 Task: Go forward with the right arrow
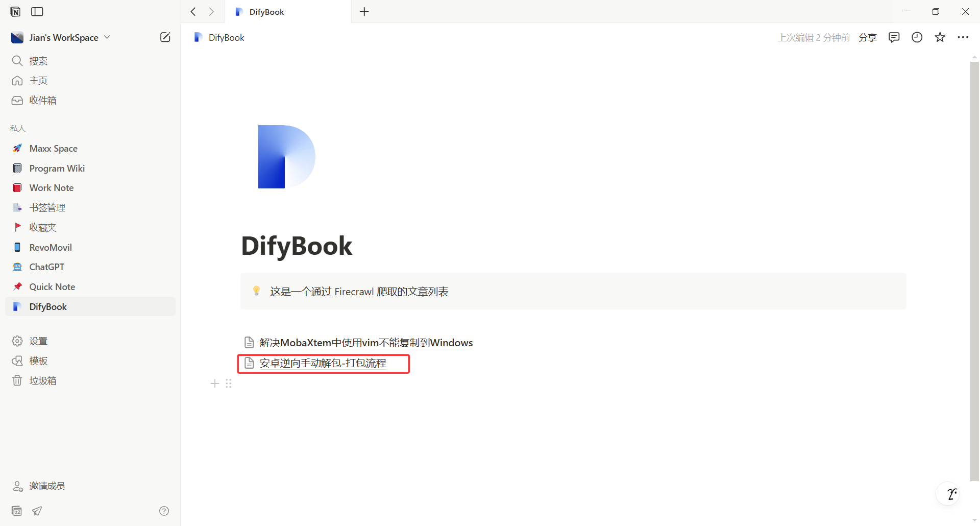click(211, 11)
